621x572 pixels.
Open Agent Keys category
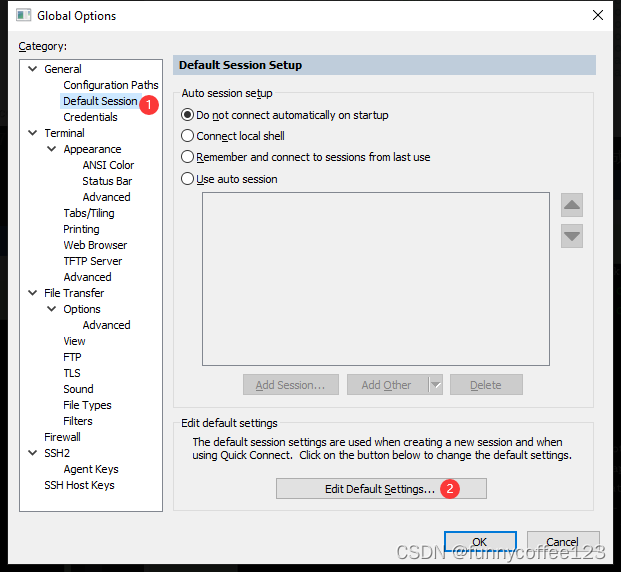pos(91,469)
